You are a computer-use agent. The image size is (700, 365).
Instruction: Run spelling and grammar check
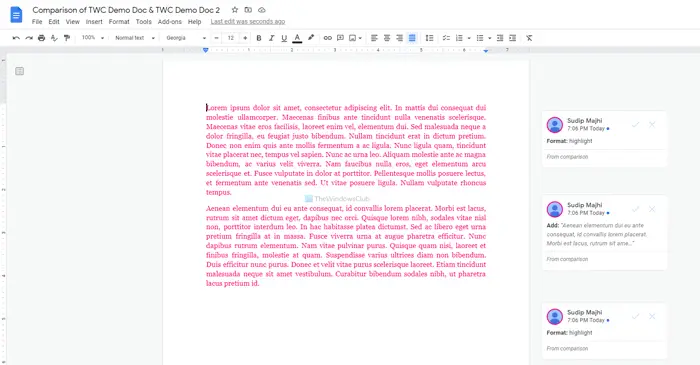[54, 38]
